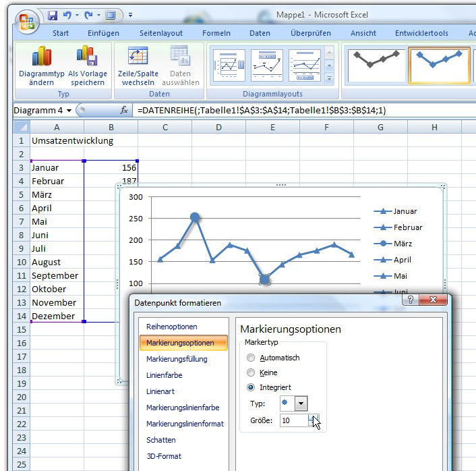Screen dimensions: 476x471
Task: Choose the blue chart style thumbnail
Action: click(x=440, y=65)
